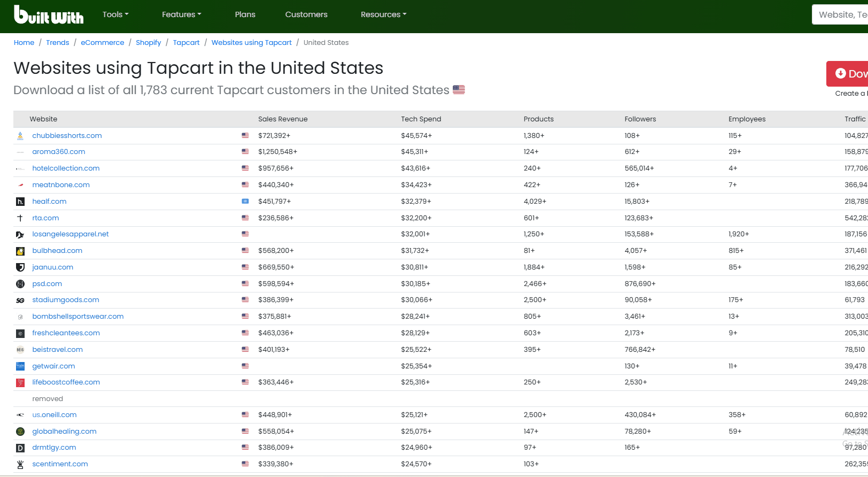Go to the Plans page
The image size is (868, 477).
(x=245, y=14)
